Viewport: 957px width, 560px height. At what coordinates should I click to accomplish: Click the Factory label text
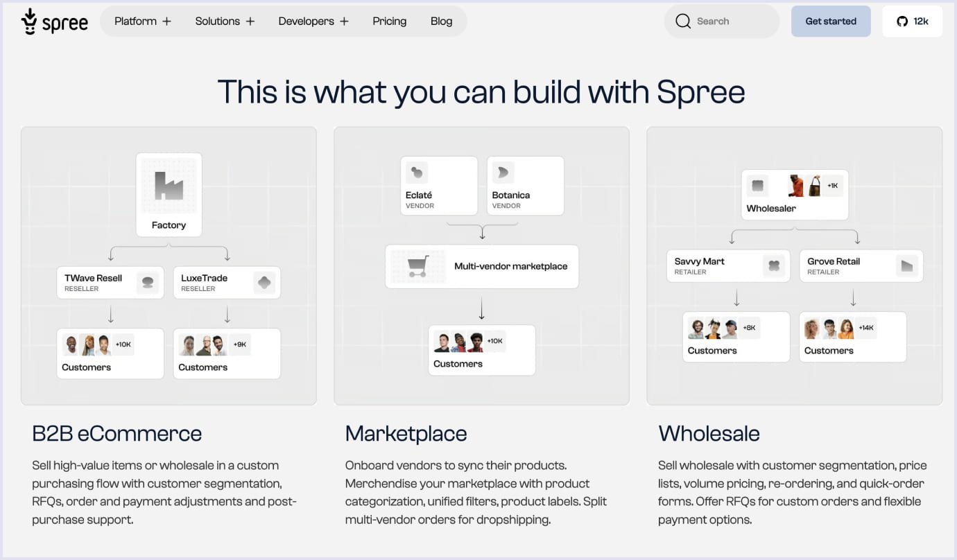pyautogui.click(x=169, y=225)
